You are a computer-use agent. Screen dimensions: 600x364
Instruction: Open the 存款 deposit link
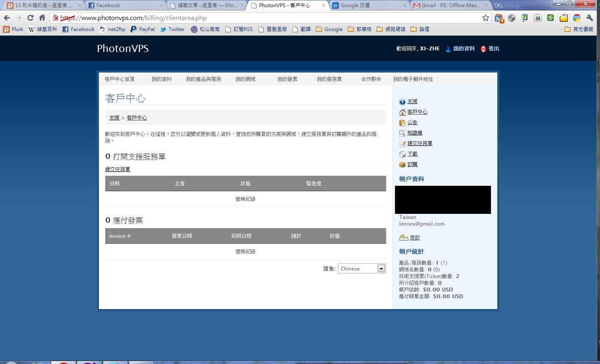pyautogui.click(x=415, y=238)
